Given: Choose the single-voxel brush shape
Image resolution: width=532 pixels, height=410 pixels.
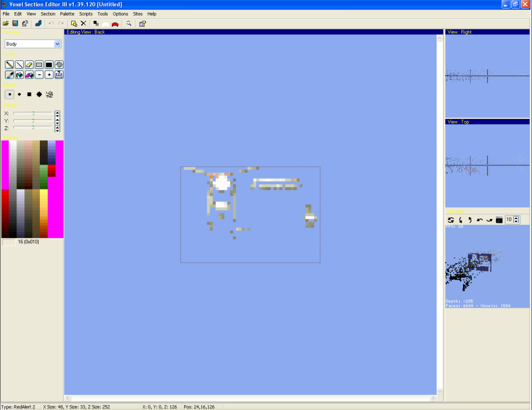Looking at the screenshot, I should click(10, 94).
